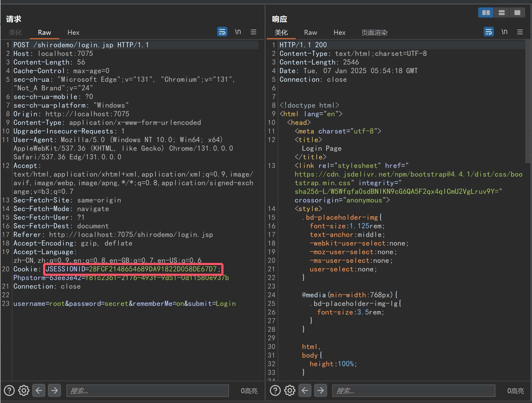
Task: Click the Login Page title text
Action: click(x=322, y=148)
